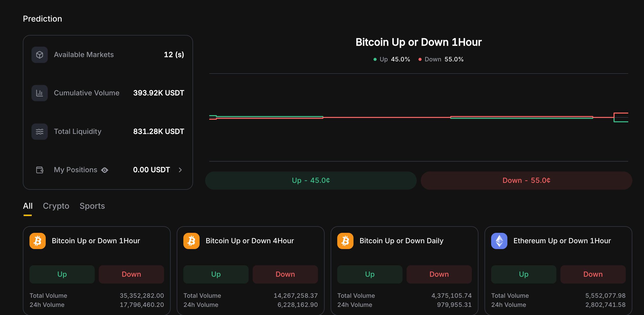Click the Down 55.0% legend value
Image resolution: width=644 pixels, height=315 pixels.
point(454,59)
